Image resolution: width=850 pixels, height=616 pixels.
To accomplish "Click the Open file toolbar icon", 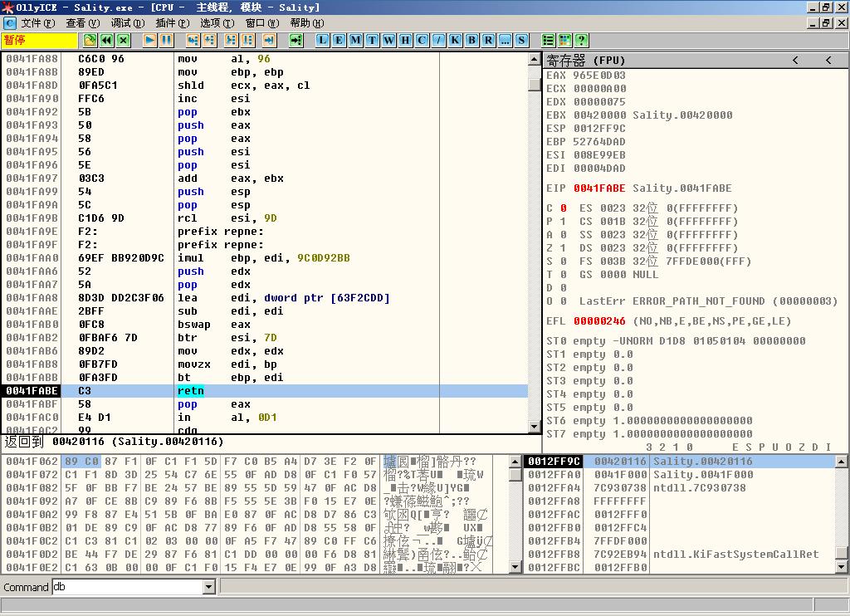I will pyautogui.click(x=90, y=40).
